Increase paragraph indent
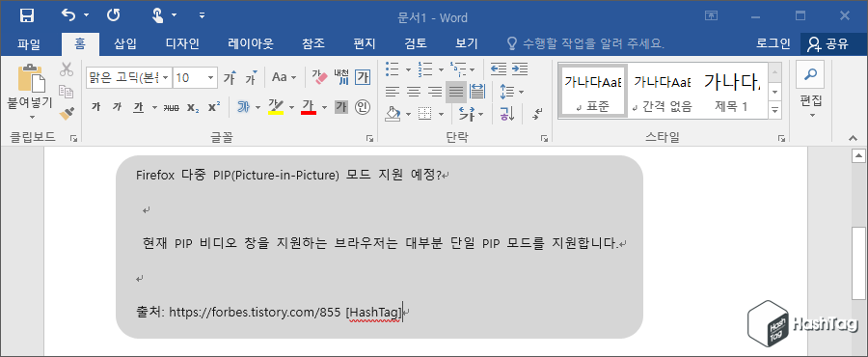Viewport: 868px width, 357px height. pos(519,69)
